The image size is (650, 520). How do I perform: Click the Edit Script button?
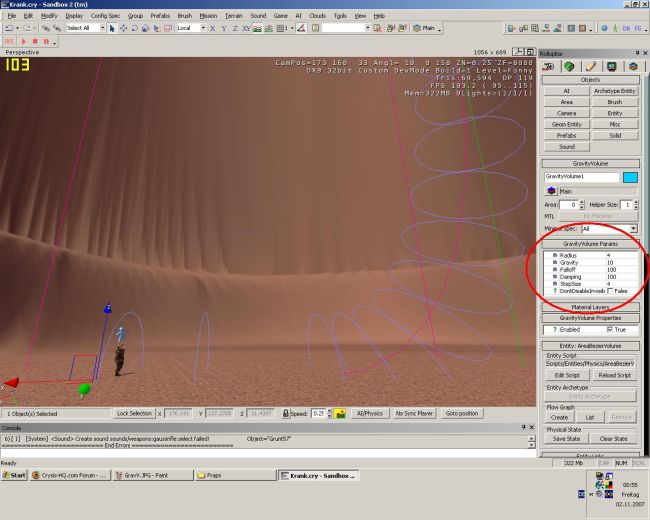coord(567,375)
